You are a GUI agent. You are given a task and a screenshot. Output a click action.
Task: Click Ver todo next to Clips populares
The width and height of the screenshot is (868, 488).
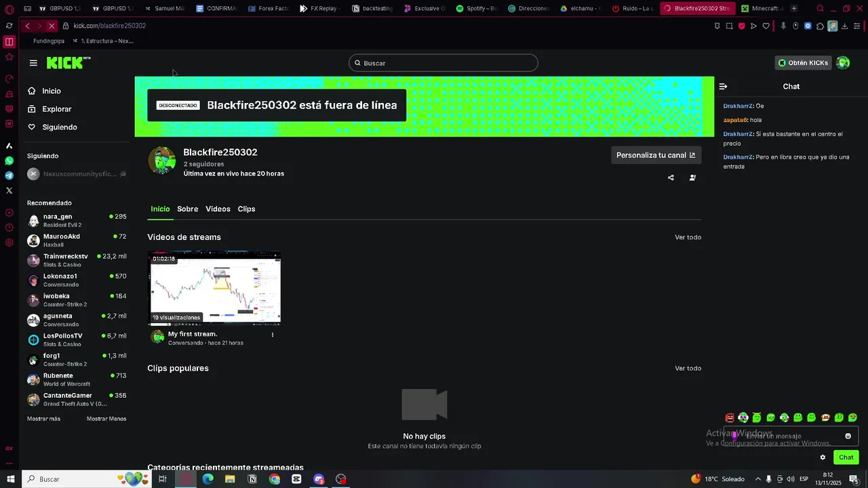(688, 369)
